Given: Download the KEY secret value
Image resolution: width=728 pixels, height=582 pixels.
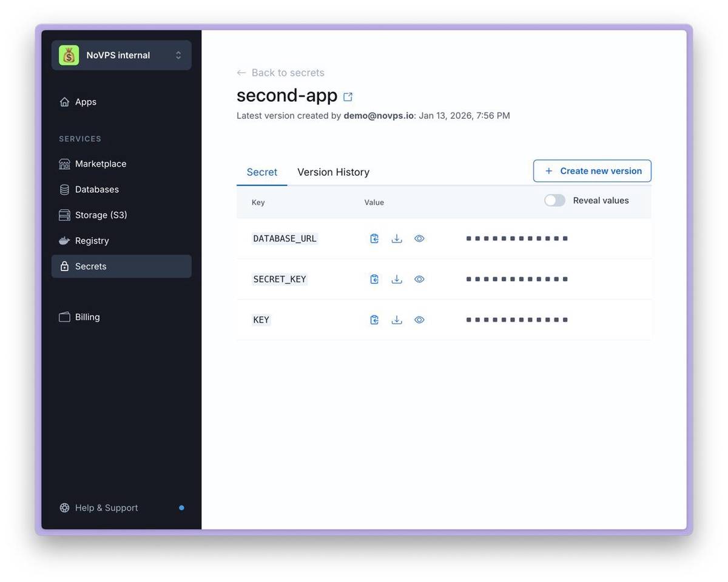Looking at the screenshot, I should click(x=397, y=320).
